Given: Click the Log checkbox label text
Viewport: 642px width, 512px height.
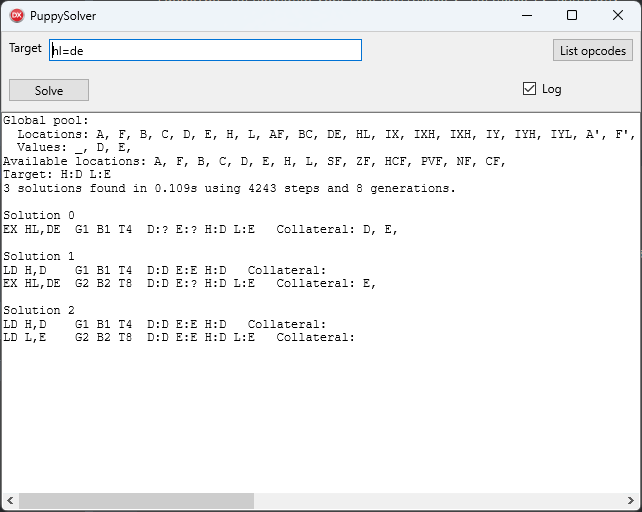Looking at the screenshot, I should [x=552, y=89].
